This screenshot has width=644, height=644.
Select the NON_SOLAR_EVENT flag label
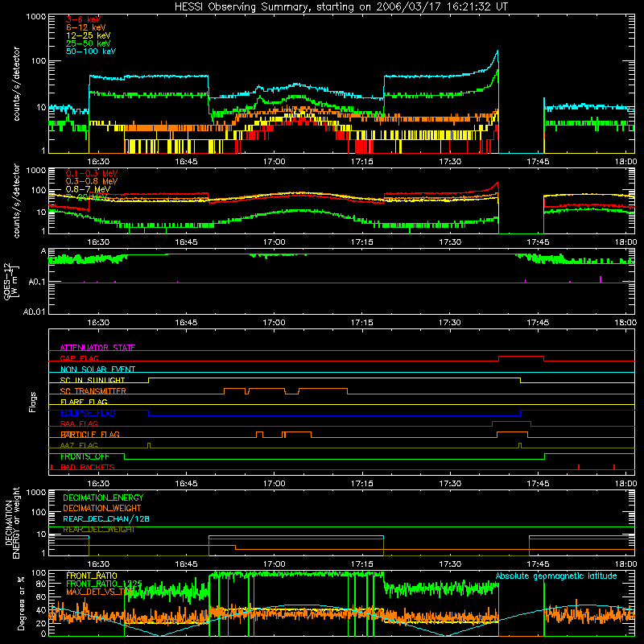coord(97,369)
